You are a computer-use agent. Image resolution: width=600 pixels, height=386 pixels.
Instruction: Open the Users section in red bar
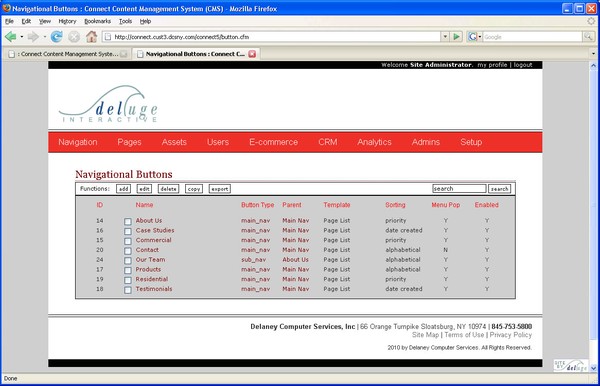click(218, 142)
